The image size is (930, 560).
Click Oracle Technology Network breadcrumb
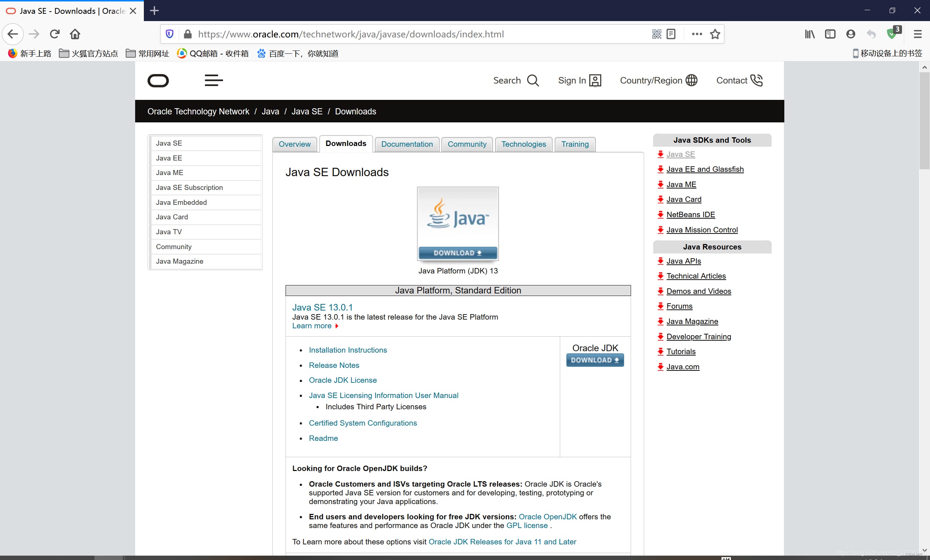point(198,111)
